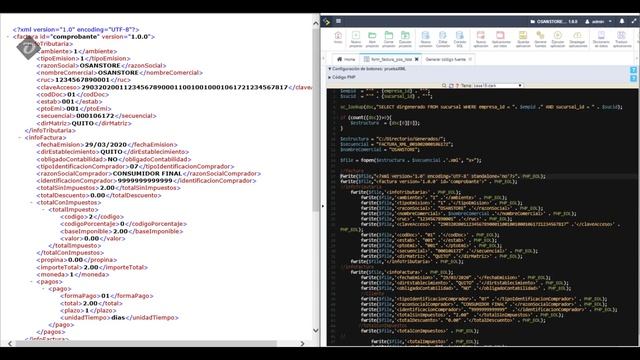Click the claveAcceso XML line
Image resolution: width=640 pixels, height=360 pixels.
(x=174, y=87)
